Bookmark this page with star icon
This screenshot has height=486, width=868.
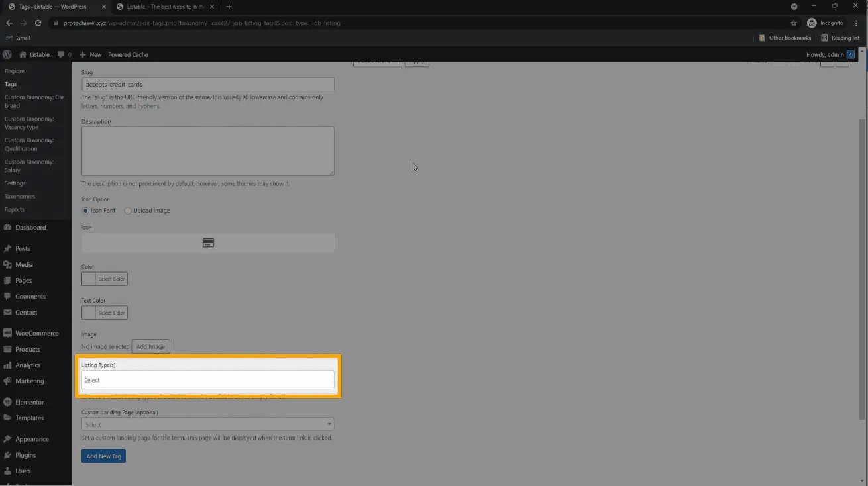794,23
